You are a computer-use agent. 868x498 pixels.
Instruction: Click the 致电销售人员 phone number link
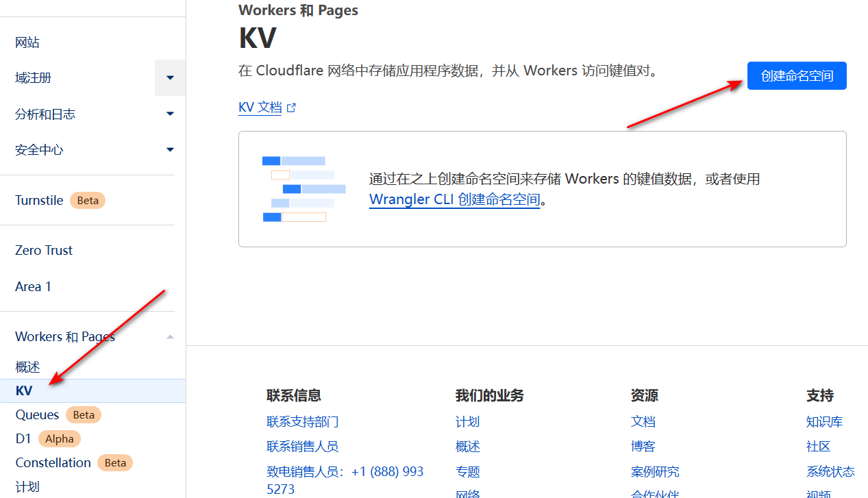pos(345,480)
